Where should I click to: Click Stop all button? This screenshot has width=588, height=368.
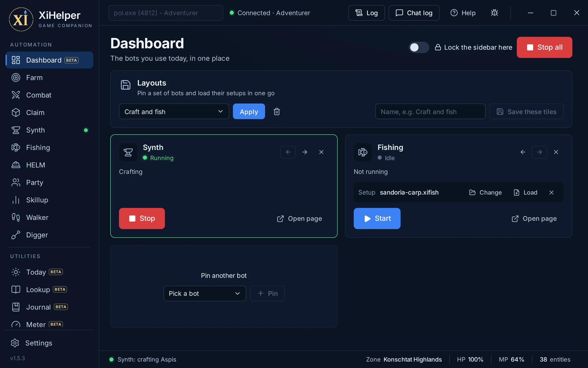pyautogui.click(x=544, y=47)
